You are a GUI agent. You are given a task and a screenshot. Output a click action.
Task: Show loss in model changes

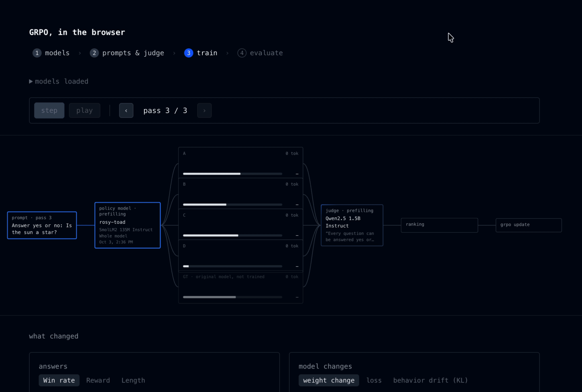374,380
